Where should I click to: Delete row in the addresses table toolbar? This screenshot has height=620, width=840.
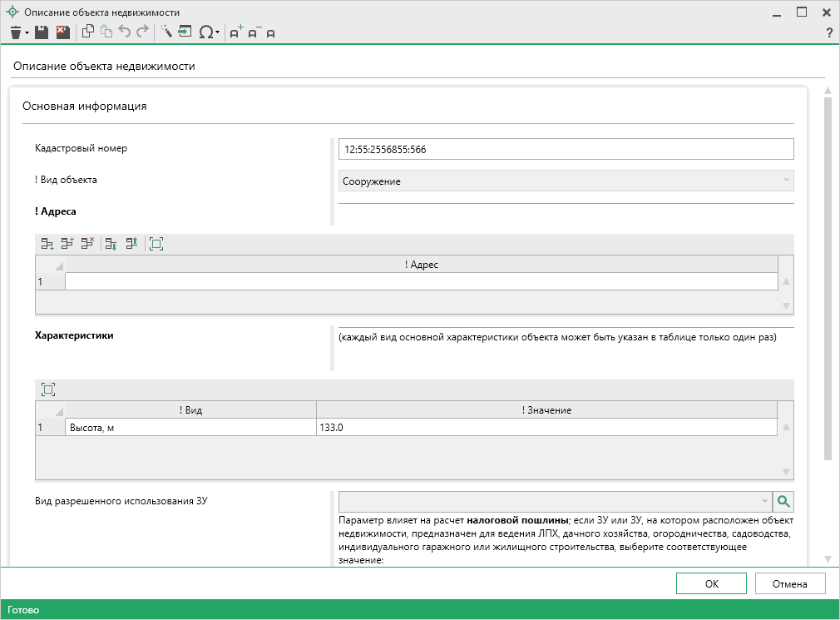point(87,244)
